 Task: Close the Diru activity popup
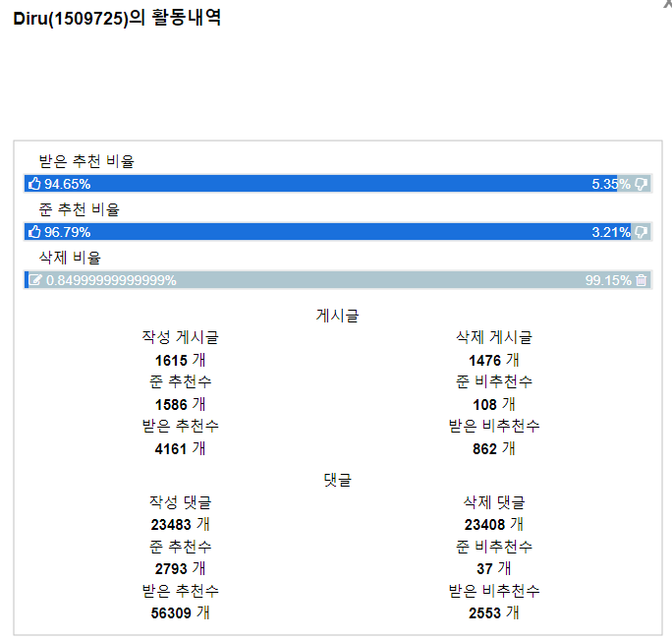pyautogui.click(x=668, y=4)
